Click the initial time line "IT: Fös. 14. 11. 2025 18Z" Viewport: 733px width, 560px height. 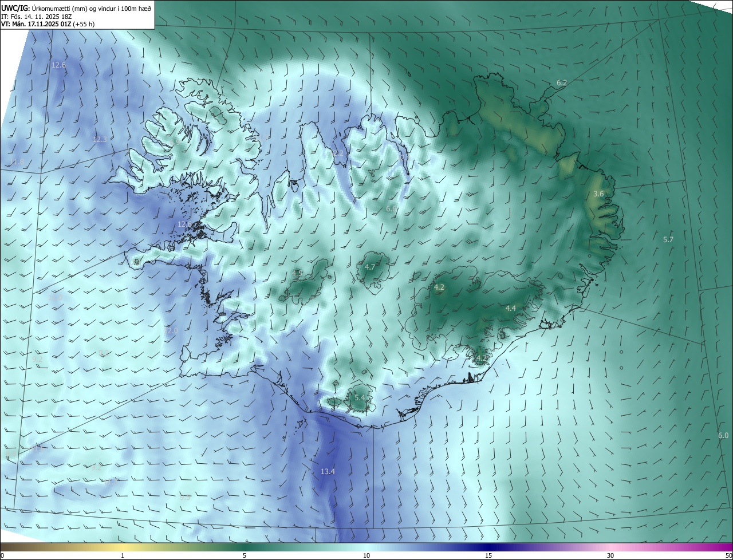[37, 16]
